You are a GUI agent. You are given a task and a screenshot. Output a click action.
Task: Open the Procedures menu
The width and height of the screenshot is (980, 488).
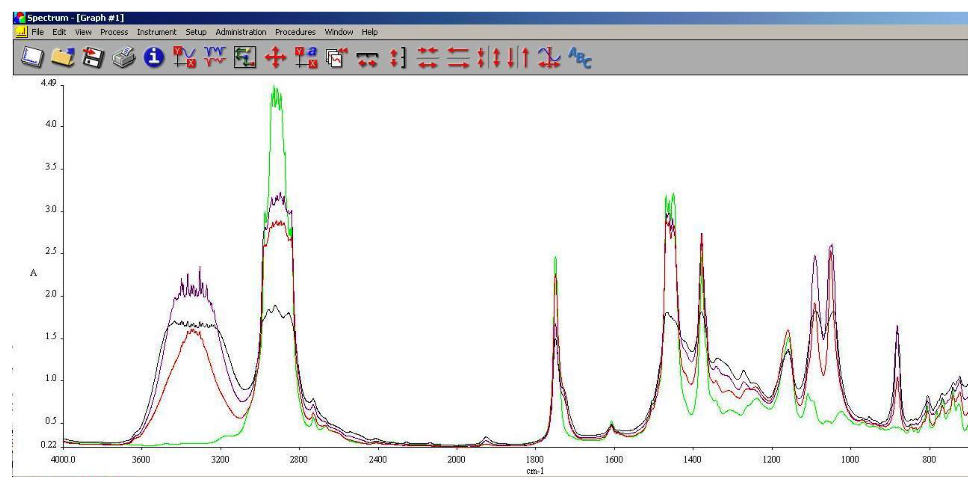[296, 32]
